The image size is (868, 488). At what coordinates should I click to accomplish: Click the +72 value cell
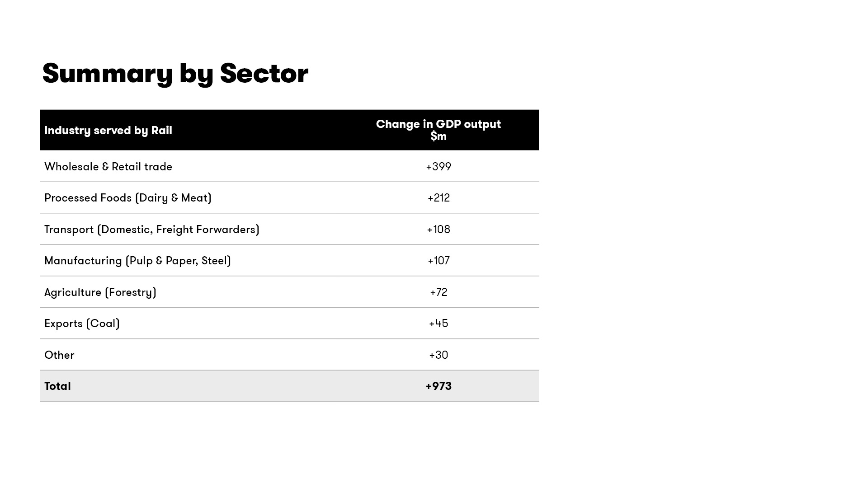(438, 292)
